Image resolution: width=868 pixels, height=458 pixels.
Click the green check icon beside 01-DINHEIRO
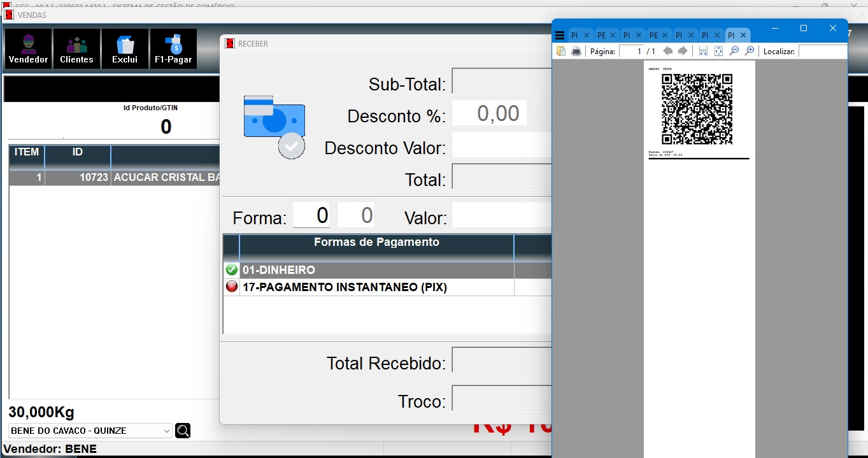232,270
